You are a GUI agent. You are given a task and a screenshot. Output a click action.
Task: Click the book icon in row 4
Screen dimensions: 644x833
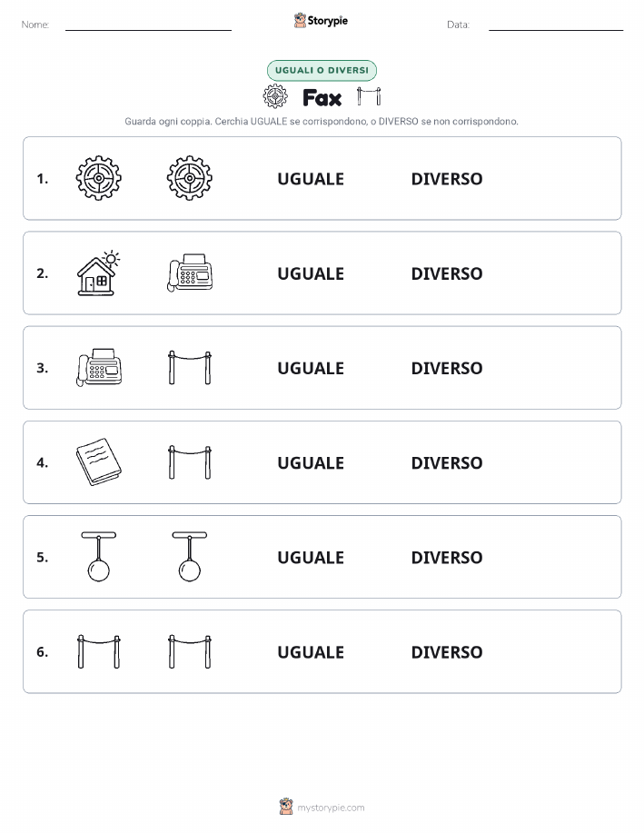99,461
